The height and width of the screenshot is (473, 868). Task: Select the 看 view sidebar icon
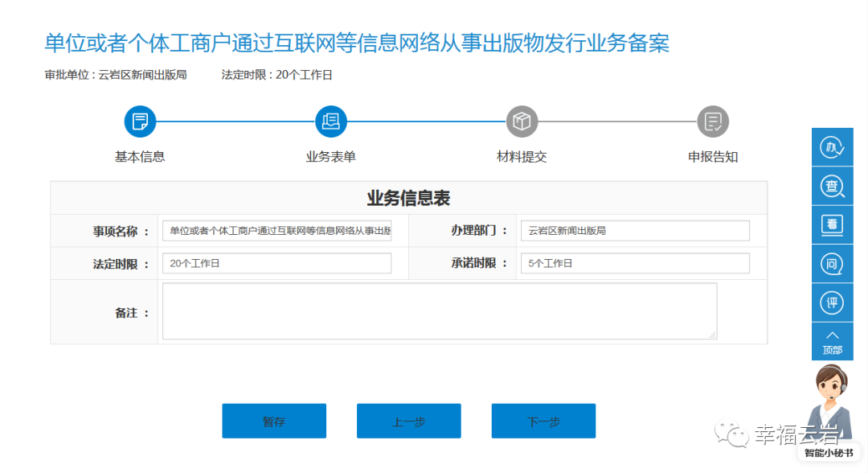tap(832, 224)
